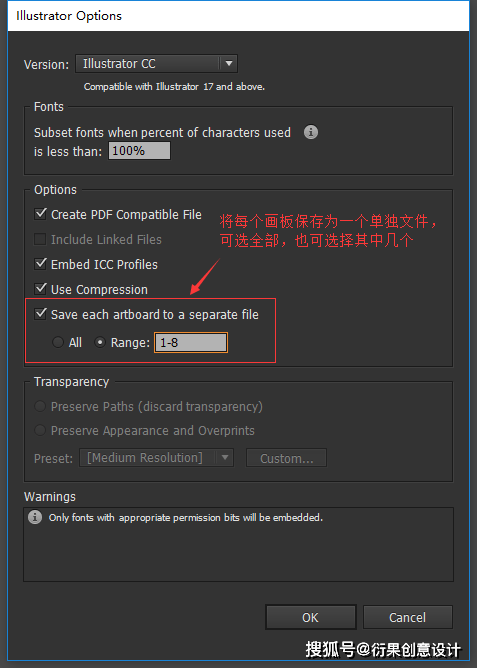Toggle Include Linked Files checkbox
This screenshot has height=668, width=477.
pos(40,239)
